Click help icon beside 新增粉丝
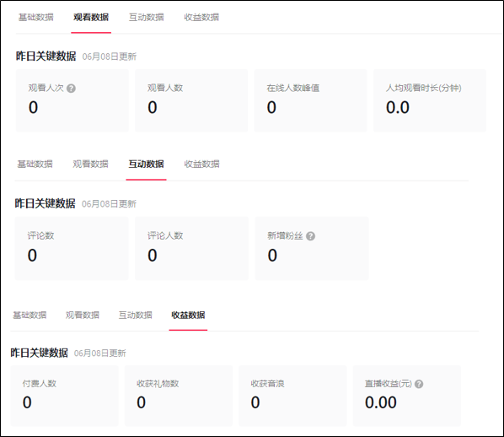Viewport: 504px width, 437px height. pyautogui.click(x=310, y=236)
